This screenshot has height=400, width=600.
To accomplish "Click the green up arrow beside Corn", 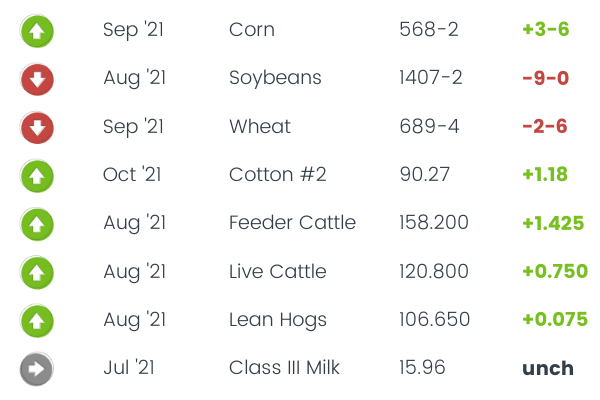I will [x=37, y=30].
